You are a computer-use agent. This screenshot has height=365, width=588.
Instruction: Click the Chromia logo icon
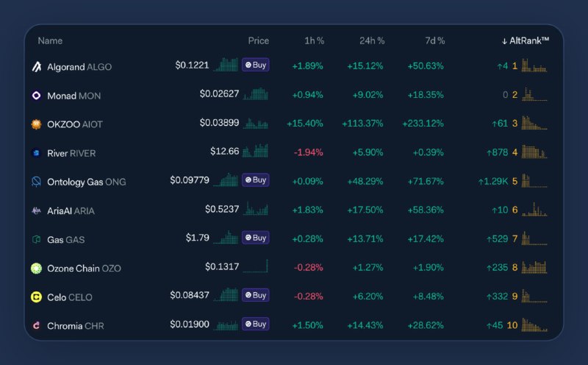[36, 325]
